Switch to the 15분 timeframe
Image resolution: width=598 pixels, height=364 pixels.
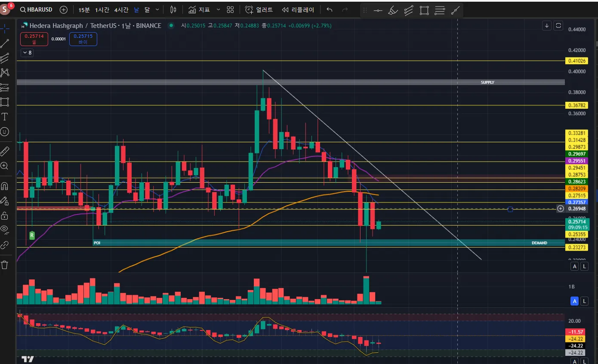[84, 9]
